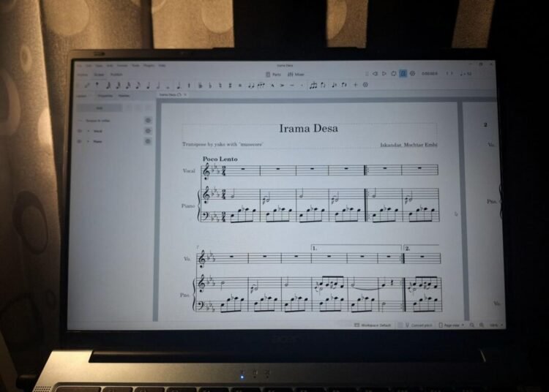Toggle the loop playback button
The width and height of the screenshot is (549, 392).
point(394,74)
